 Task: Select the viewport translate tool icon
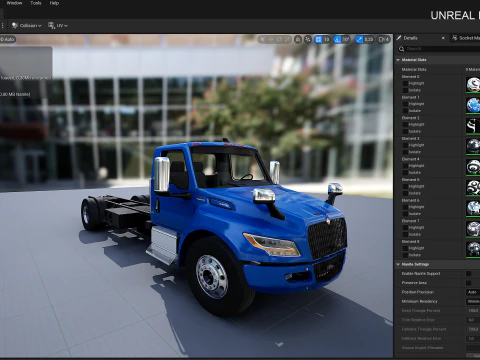click(x=271, y=40)
